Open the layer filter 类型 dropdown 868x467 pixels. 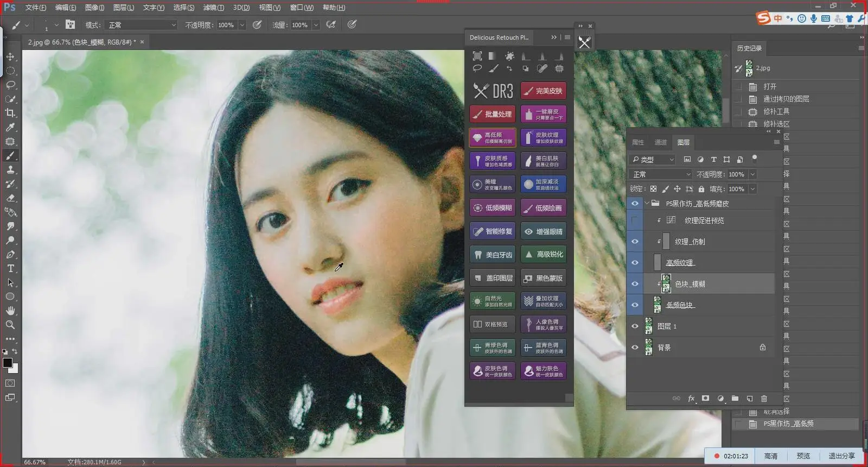(653, 159)
